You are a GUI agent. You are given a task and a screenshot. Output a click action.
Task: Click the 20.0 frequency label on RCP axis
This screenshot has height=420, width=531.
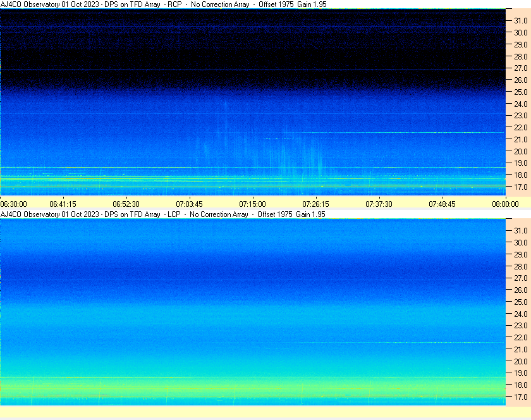(x=521, y=151)
